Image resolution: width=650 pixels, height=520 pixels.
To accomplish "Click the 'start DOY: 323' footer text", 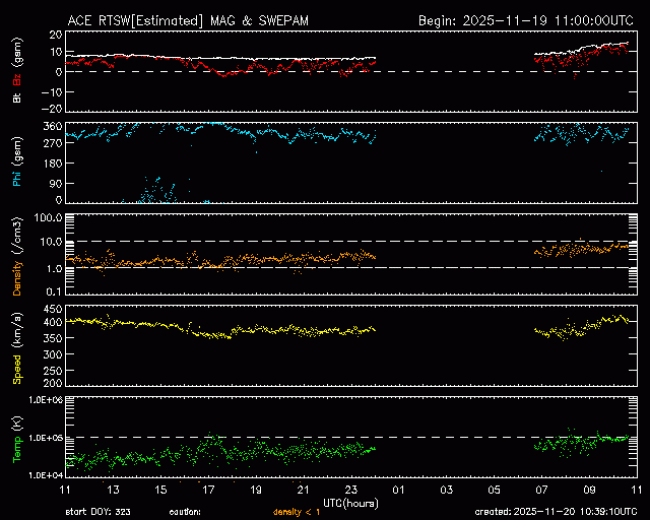I will click(x=98, y=512).
